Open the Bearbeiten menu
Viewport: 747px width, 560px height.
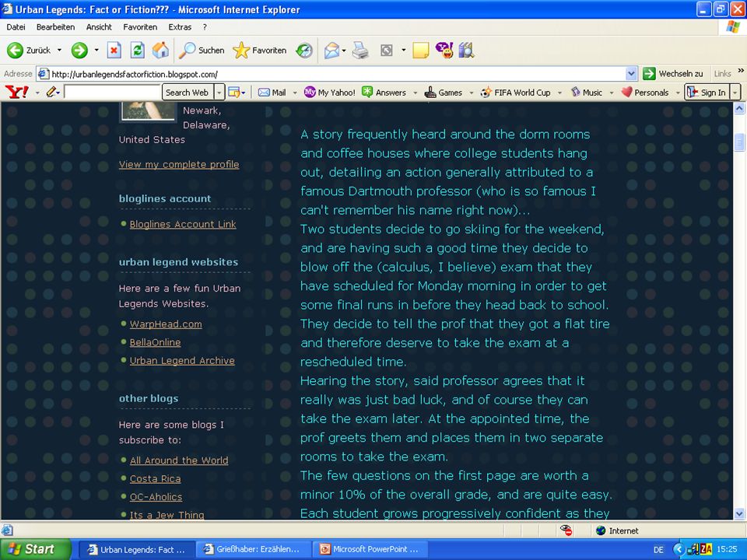coord(56,27)
